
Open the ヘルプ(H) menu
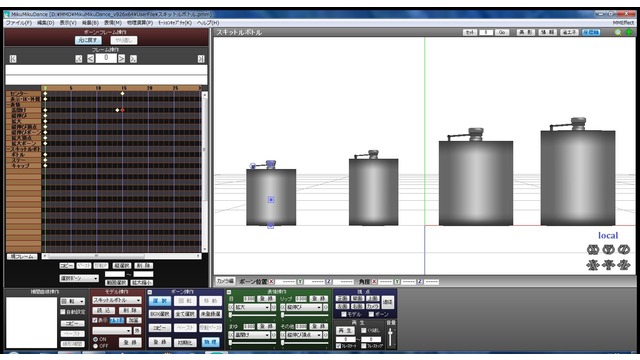point(208,23)
